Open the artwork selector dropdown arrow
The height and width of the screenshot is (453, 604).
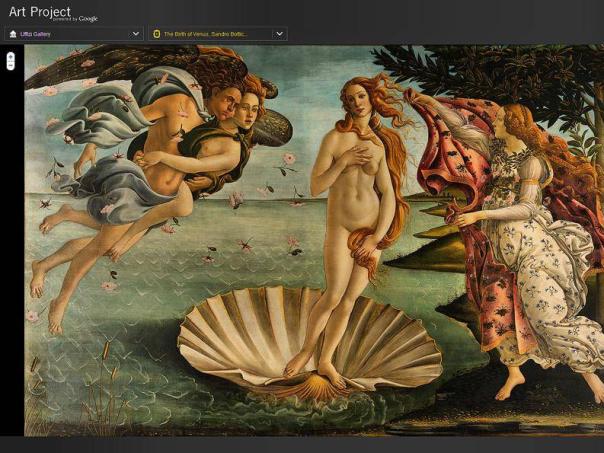(280, 33)
